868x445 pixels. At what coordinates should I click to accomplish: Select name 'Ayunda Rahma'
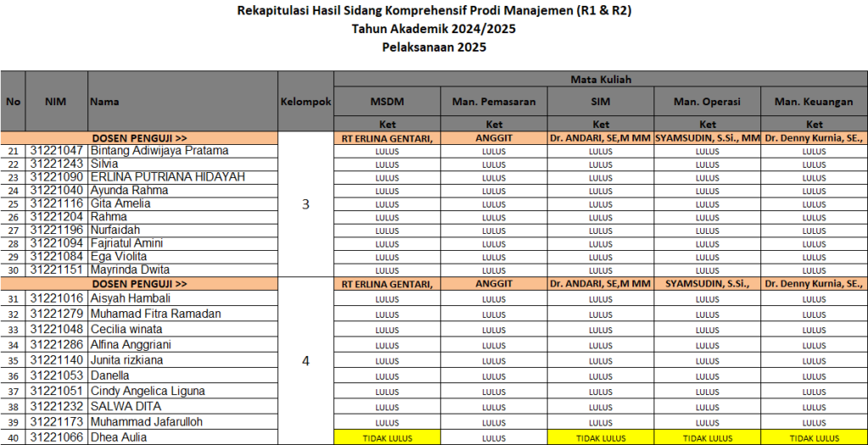[129, 190]
